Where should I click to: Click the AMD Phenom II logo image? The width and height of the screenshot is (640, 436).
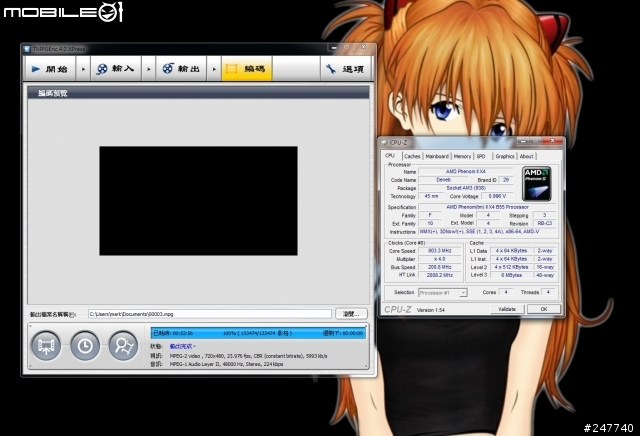537,183
